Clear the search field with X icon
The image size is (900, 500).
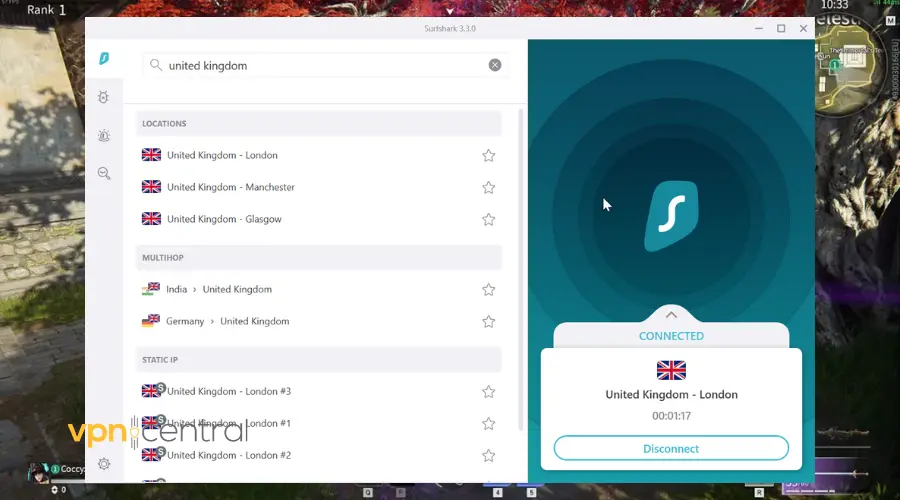pyautogui.click(x=495, y=65)
